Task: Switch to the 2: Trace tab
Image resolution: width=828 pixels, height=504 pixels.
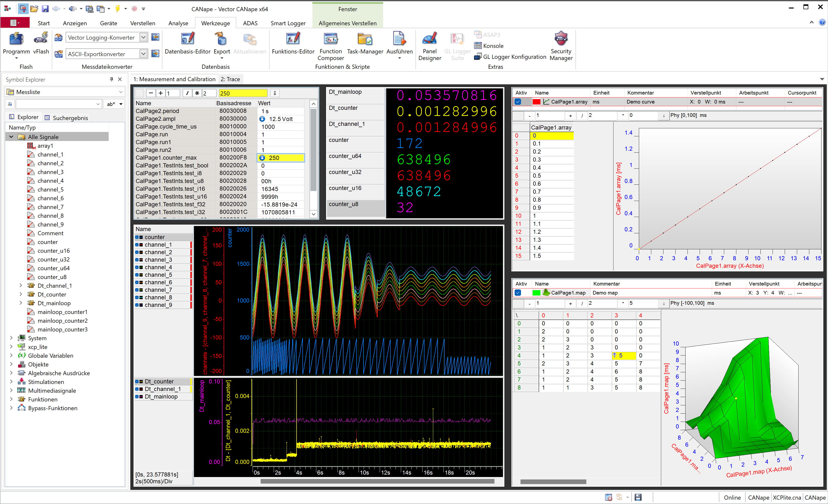Action: pyautogui.click(x=230, y=79)
